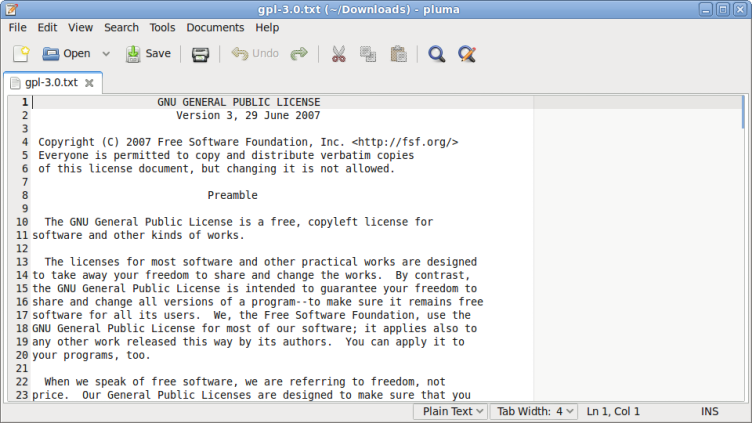
Task: Expand the Plain Text language dropdown
Action: tap(453, 411)
